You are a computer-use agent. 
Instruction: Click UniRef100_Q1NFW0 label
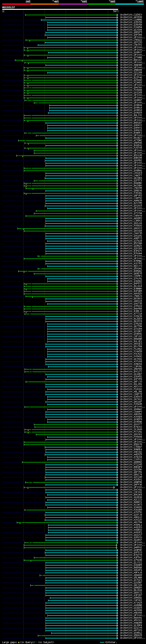tap(131, 550)
